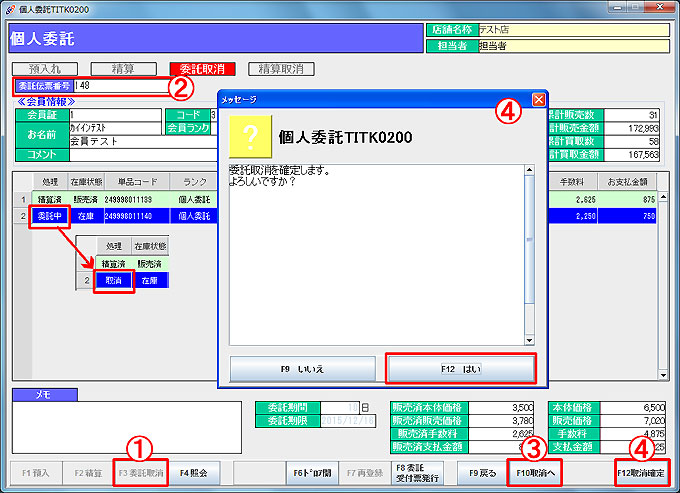The width and height of the screenshot is (680, 493).
Task: Click F4 照会 function button
Action: tap(194, 473)
